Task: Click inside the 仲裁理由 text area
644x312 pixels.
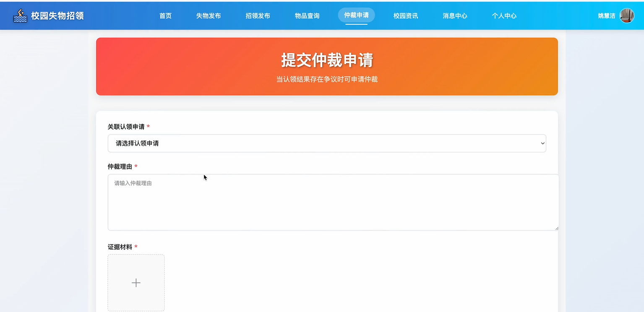Action: (x=333, y=201)
